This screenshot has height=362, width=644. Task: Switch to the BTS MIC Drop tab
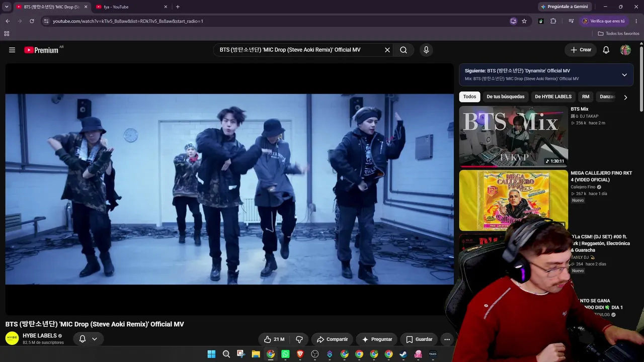pos(51,7)
